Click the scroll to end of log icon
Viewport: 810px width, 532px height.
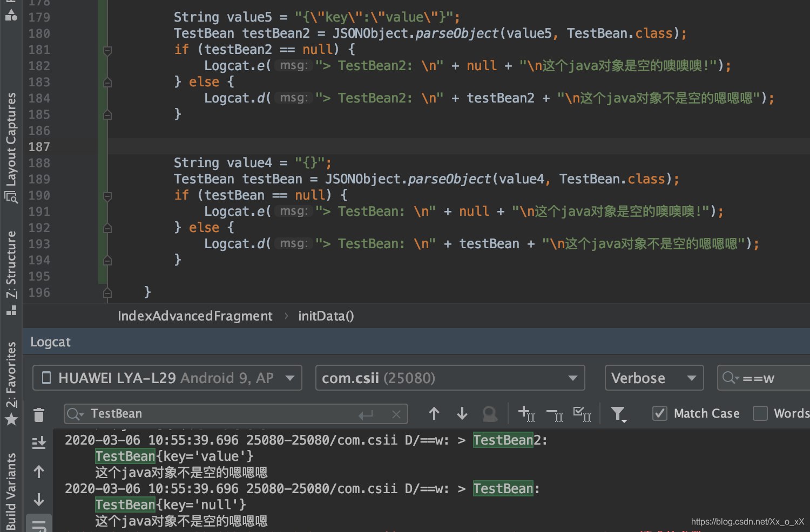39,443
